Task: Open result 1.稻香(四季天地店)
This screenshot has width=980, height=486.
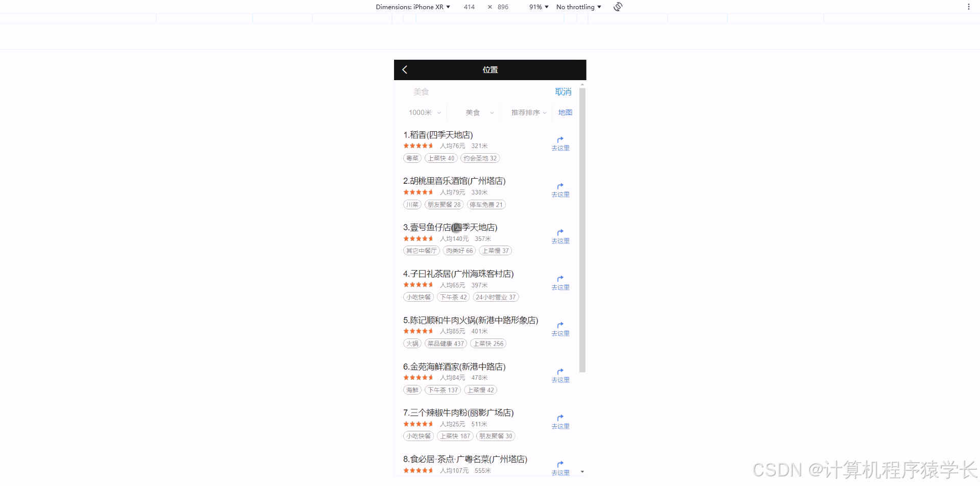Action: [x=438, y=135]
